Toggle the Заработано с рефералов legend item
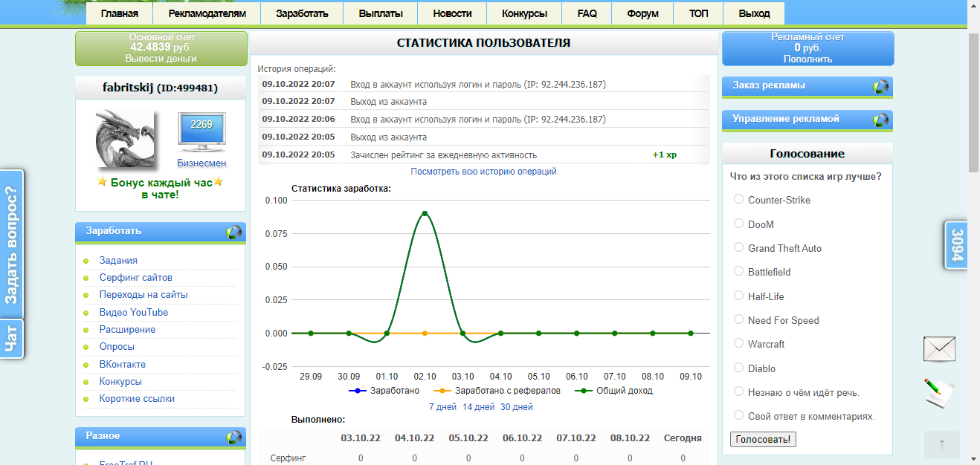Screen dimensions: 980x465 click(498, 391)
